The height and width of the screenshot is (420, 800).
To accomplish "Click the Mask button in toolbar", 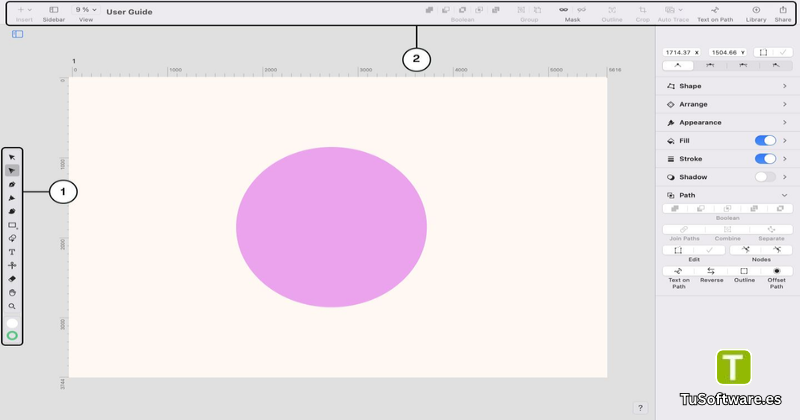I will coord(563,10).
